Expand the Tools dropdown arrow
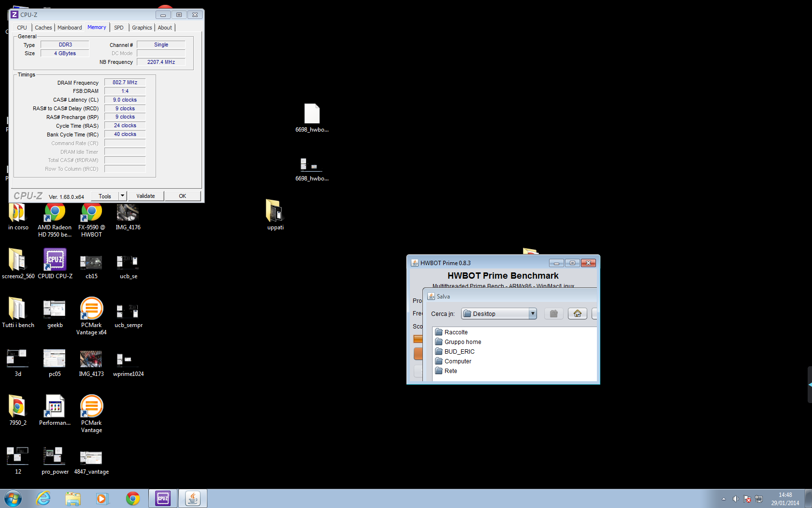Image resolution: width=812 pixels, height=508 pixels. pyautogui.click(x=123, y=196)
